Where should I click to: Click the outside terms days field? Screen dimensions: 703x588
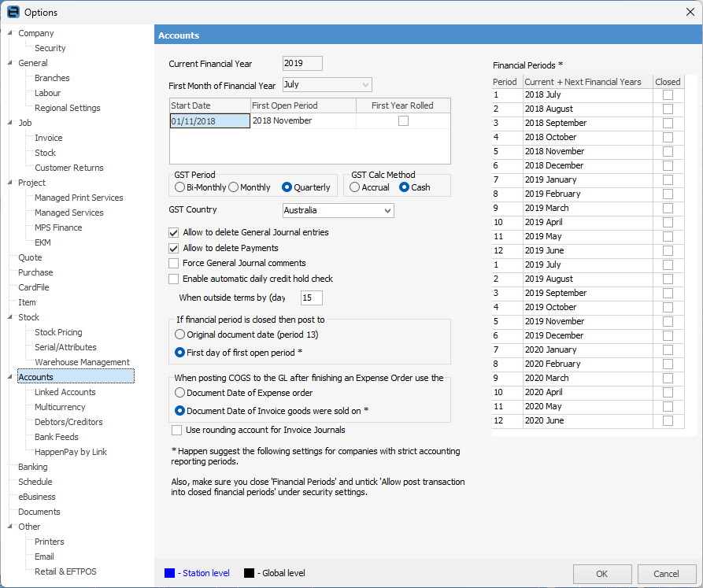tap(311, 298)
